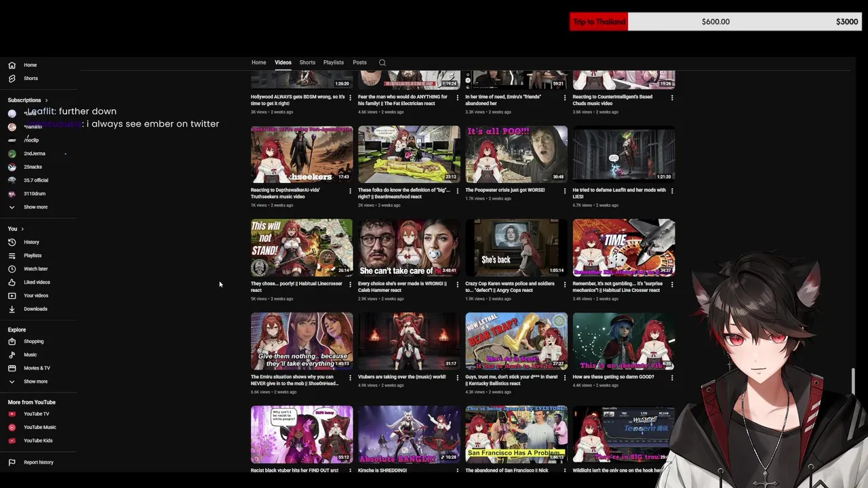Click the Absolute BANGER thumbnail
Viewport: 868px width, 488px height.
click(x=409, y=434)
